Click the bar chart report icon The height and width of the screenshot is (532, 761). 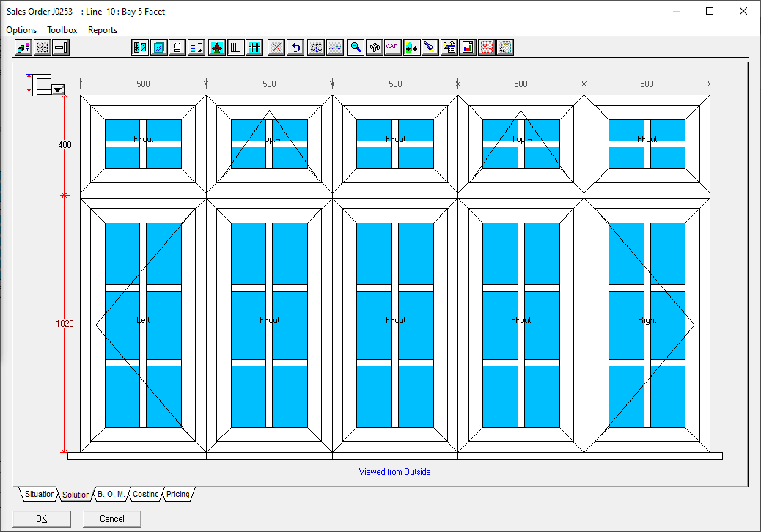(x=468, y=48)
